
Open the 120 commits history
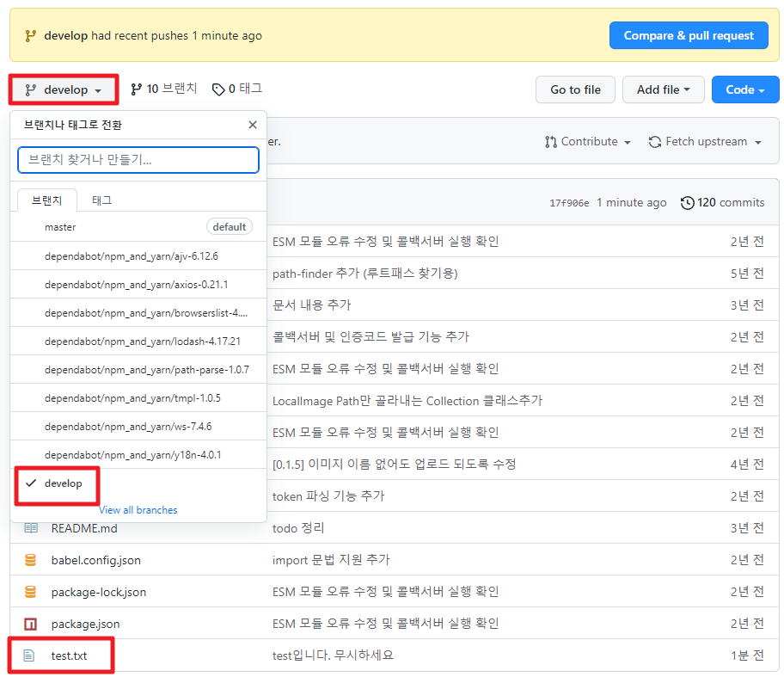tap(722, 203)
